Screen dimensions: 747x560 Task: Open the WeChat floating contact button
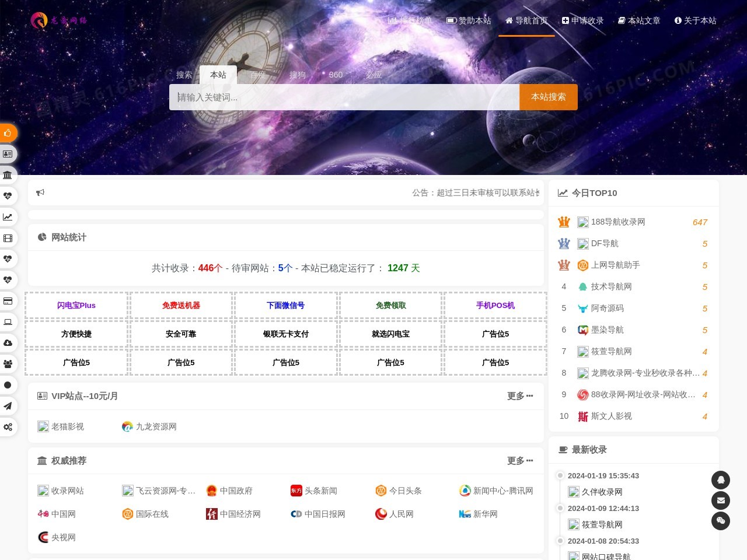(x=721, y=521)
